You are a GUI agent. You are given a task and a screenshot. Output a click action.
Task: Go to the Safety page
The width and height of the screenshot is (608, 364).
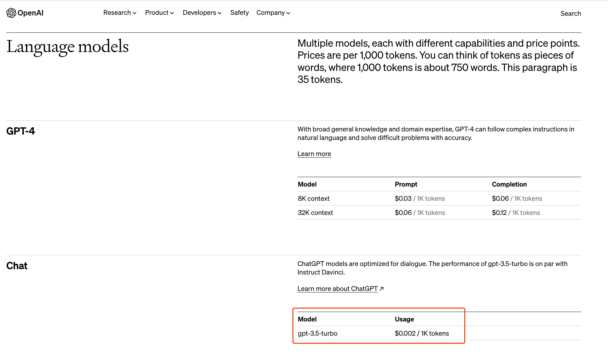239,13
